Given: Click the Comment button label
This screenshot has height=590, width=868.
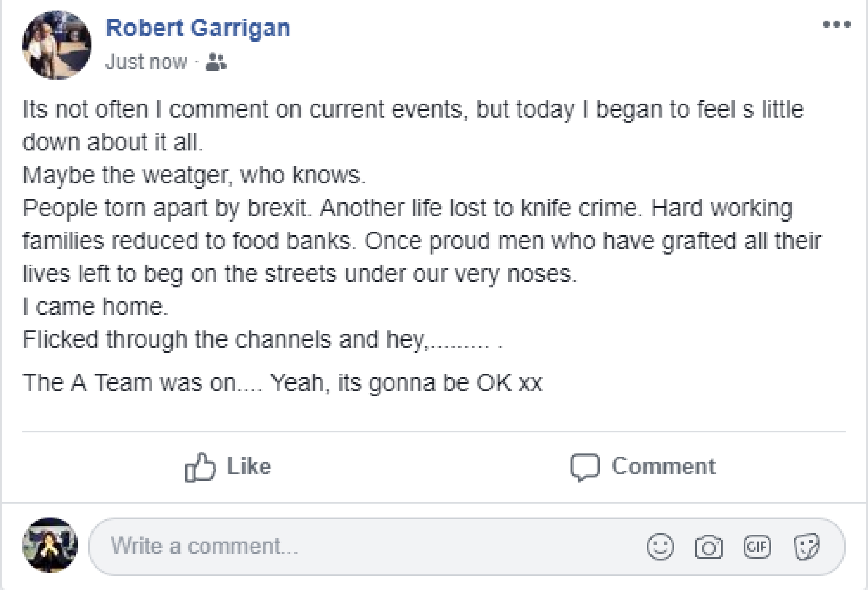Looking at the screenshot, I should 664,467.
